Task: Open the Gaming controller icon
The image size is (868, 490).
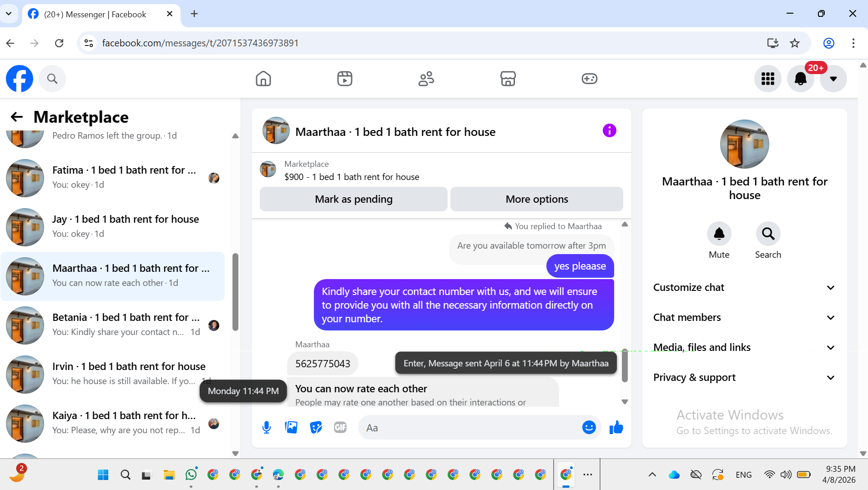Action: coord(589,79)
